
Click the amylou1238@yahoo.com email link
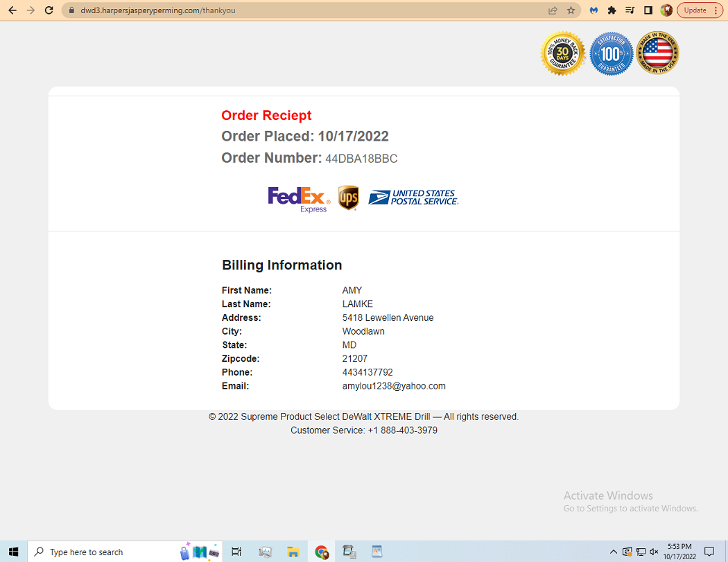point(394,386)
